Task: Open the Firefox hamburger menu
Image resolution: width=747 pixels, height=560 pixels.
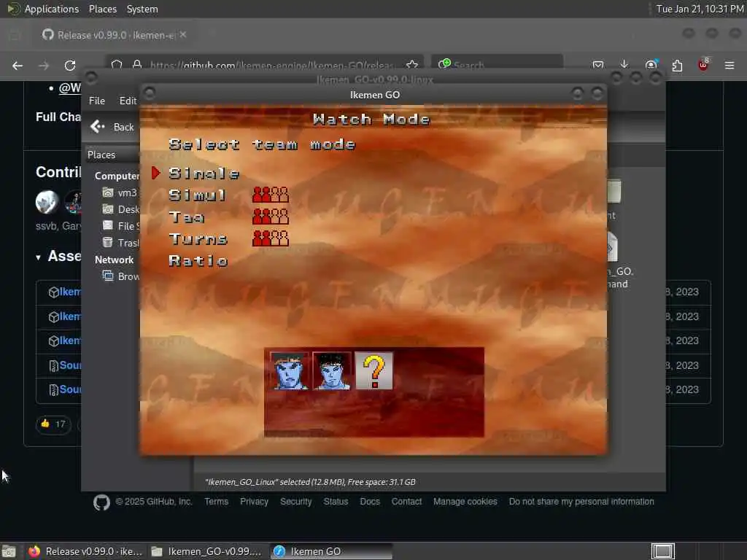Action: pos(729,65)
